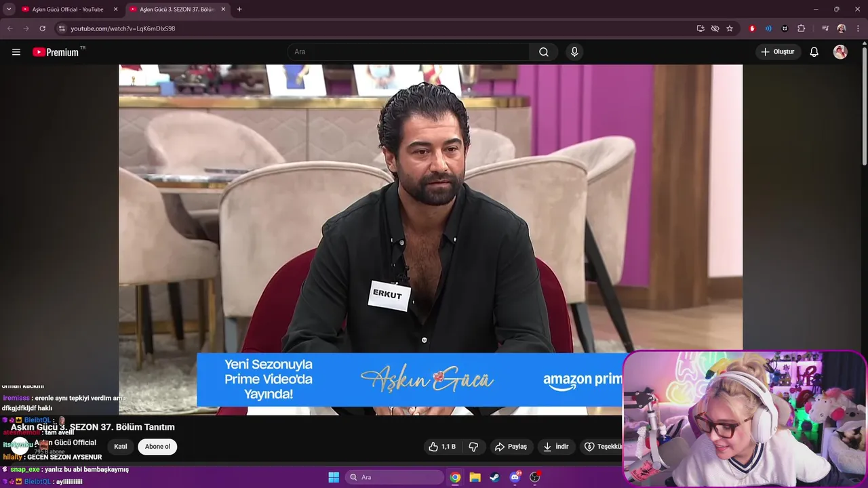Open File Explorer from the taskbar
Viewport: 868px width, 488px height.
(x=475, y=477)
